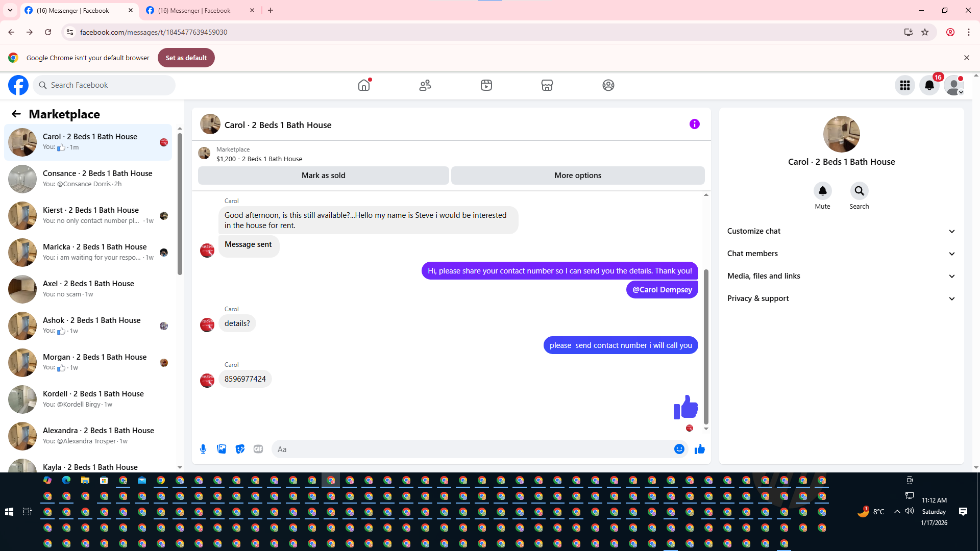
Task: Click the chat messages scrollbar
Action: tap(706, 347)
